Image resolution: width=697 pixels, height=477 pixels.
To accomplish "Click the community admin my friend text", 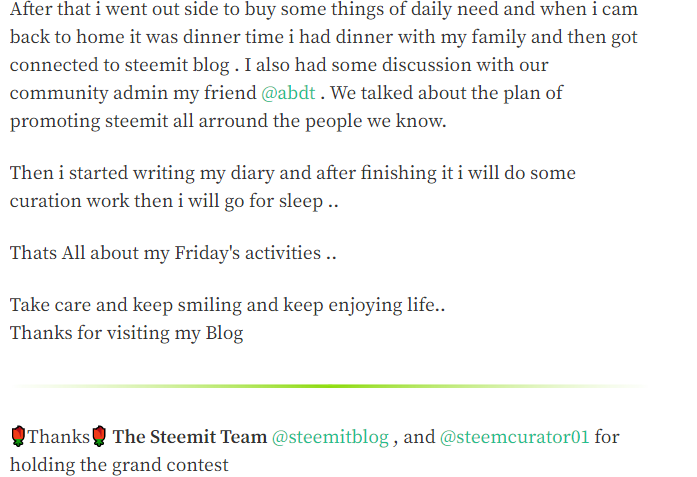I will pyautogui.click(x=133, y=93).
